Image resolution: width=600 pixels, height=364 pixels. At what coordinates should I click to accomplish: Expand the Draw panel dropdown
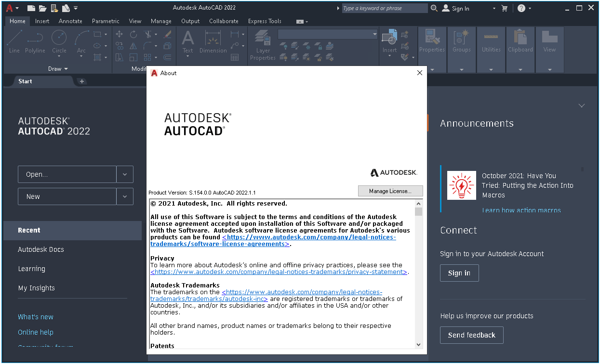[58, 69]
